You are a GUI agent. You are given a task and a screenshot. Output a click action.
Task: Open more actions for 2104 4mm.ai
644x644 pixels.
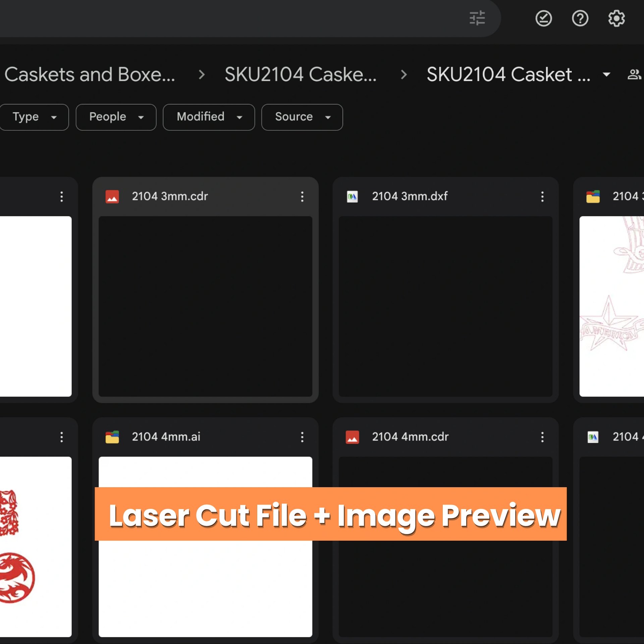click(302, 437)
